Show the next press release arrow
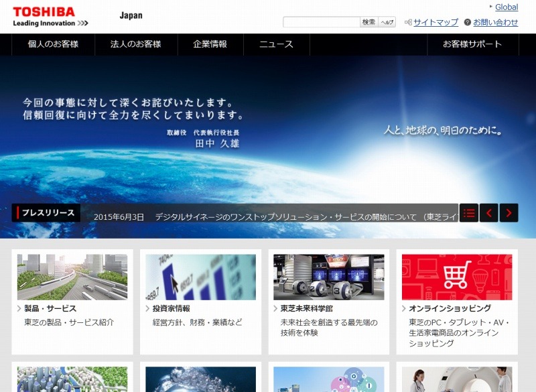 [509, 213]
